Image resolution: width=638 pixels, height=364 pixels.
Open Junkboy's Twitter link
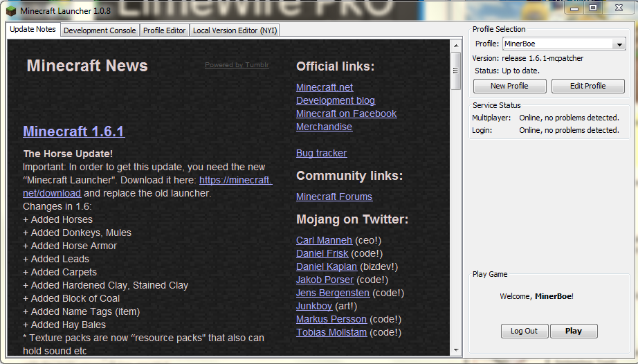click(x=313, y=306)
